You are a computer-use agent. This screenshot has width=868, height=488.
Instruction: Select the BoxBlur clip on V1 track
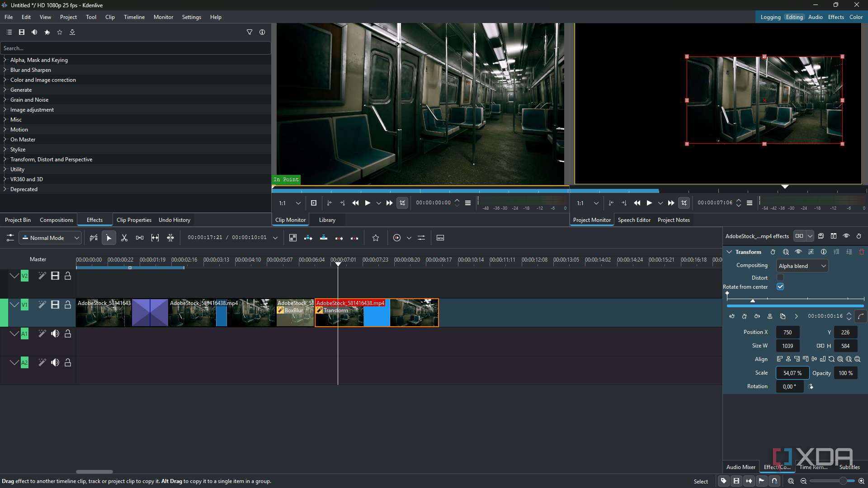click(295, 313)
